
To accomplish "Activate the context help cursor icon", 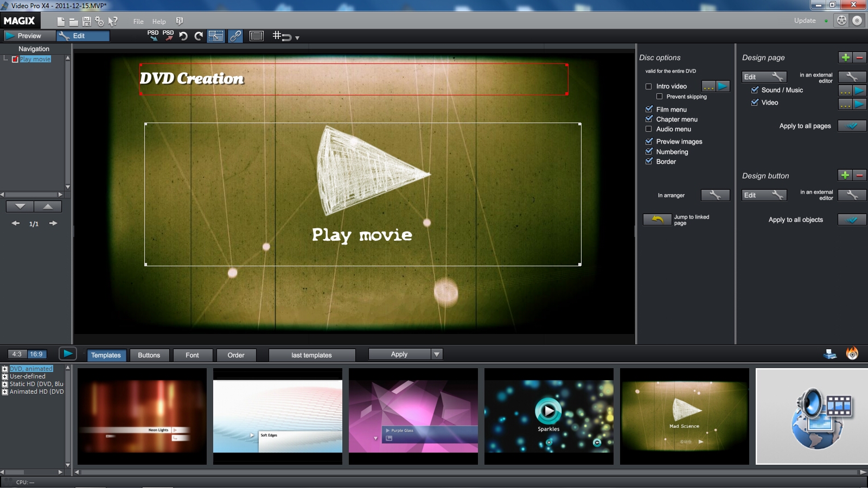I will [113, 22].
